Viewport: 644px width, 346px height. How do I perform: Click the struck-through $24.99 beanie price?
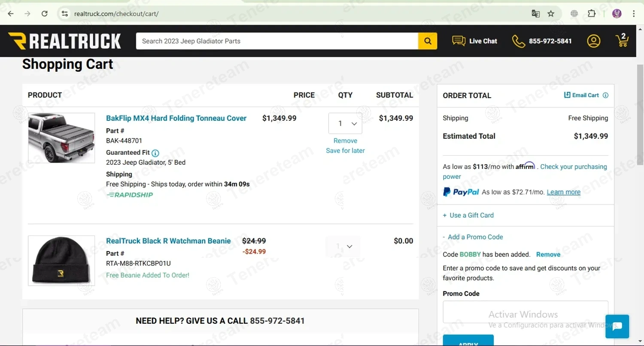click(254, 241)
